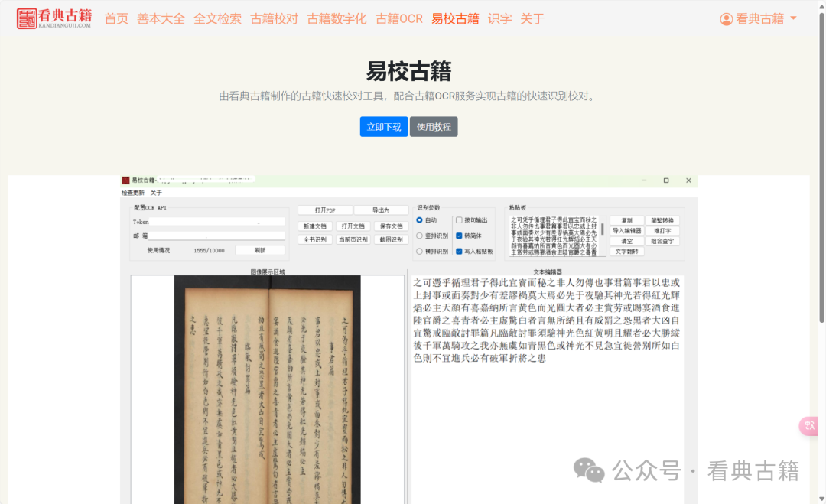The width and height of the screenshot is (826, 504).
Task: Click the 看典古籍 site logo icon
Action: click(x=26, y=18)
